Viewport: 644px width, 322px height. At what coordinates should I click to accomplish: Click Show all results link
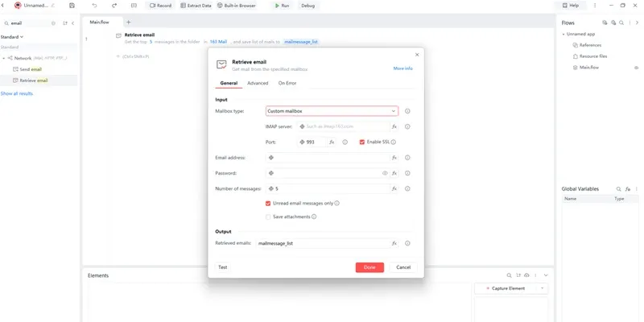point(17,93)
